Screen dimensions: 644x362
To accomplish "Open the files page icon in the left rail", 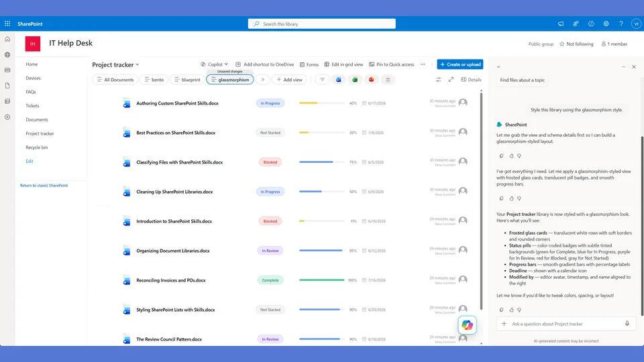I will pos(7,86).
